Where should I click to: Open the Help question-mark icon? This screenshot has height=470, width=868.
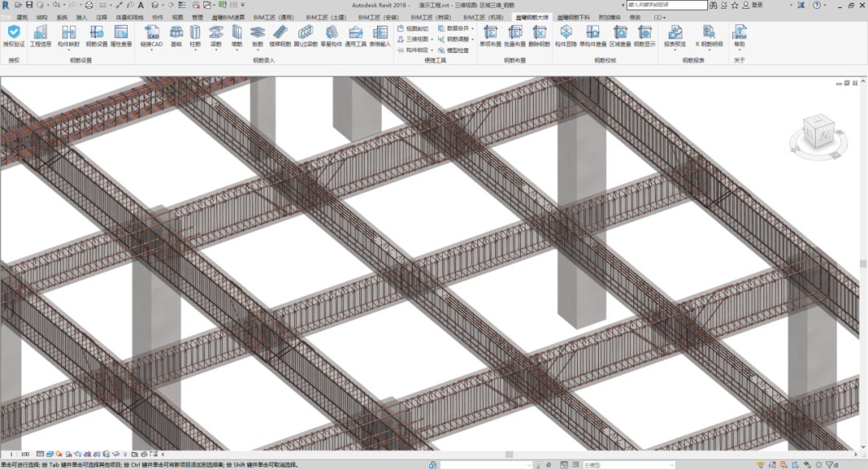click(x=817, y=5)
